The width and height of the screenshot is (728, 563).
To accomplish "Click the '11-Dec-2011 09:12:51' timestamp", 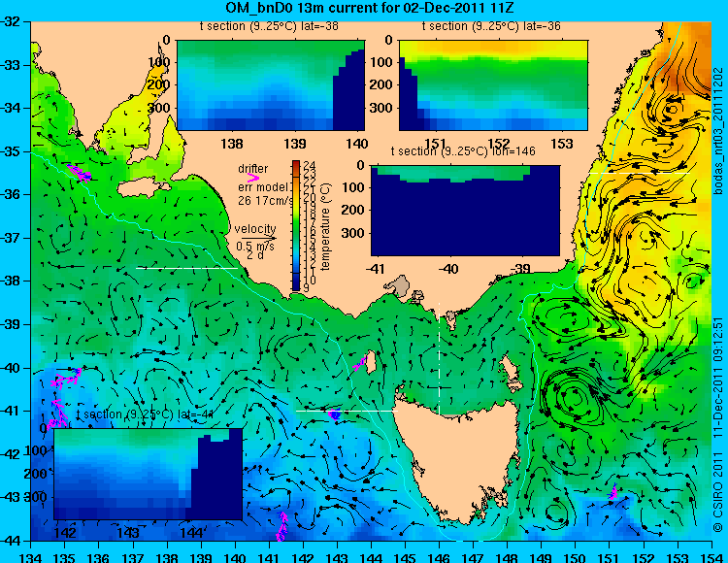I will [718, 377].
